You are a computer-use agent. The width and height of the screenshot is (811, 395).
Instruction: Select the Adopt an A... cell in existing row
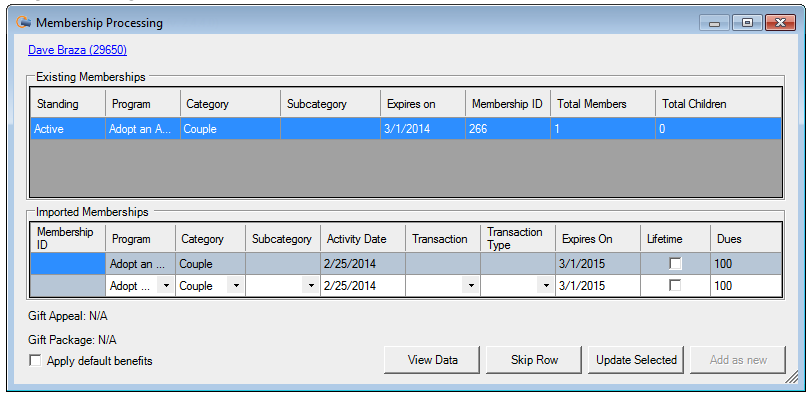(x=143, y=129)
